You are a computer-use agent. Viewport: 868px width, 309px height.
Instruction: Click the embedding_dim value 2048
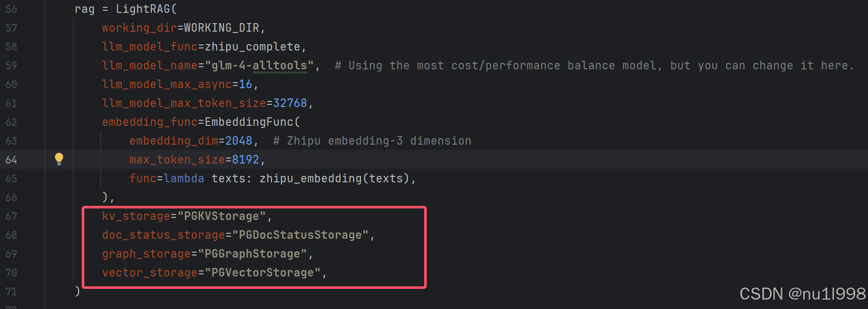tap(239, 141)
